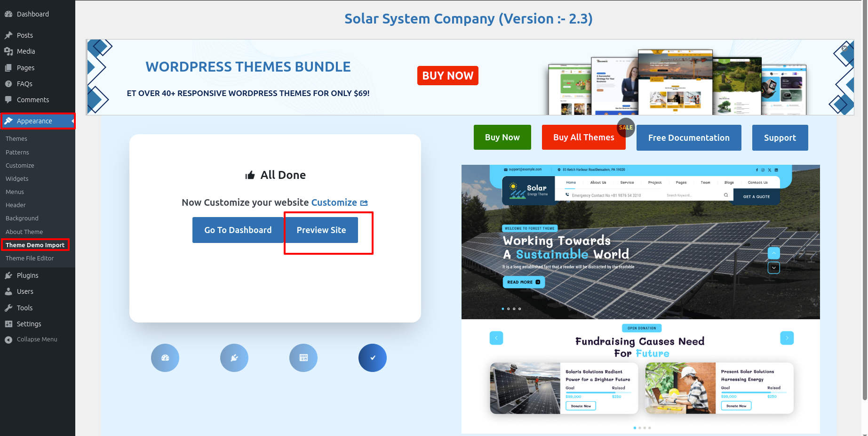Click the theme bundle screenshots thumbnail
Image resolution: width=868 pixels, height=436 pixels.
(677, 82)
